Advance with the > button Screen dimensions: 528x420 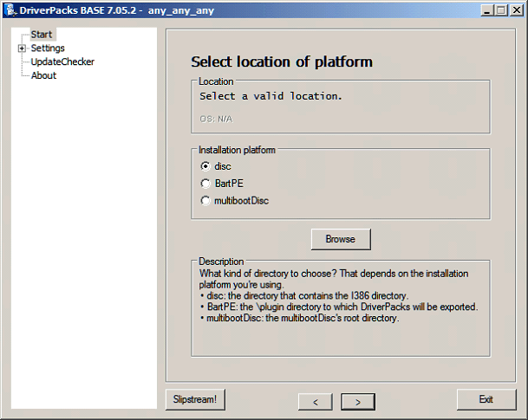click(357, 401)
